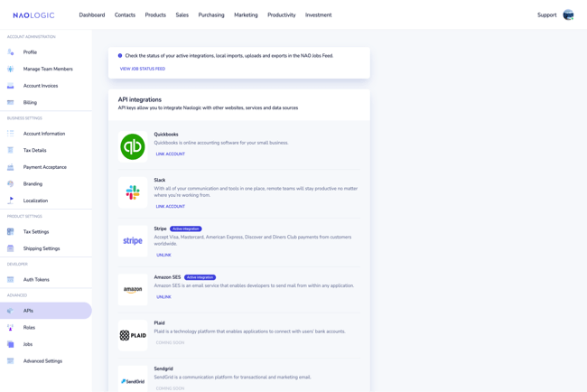Viewport: 587px width, 392px height.
Task: Open Auth Tokens under Developer
Action: pyautogui.click(x=36, y=280)
